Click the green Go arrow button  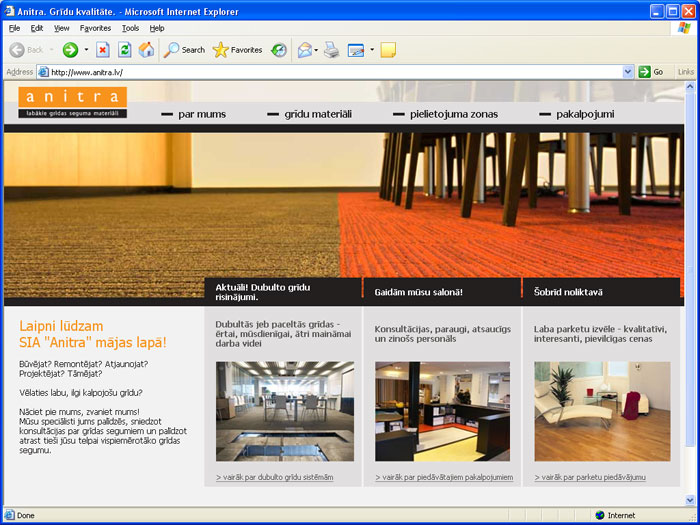tap(651, 72)
